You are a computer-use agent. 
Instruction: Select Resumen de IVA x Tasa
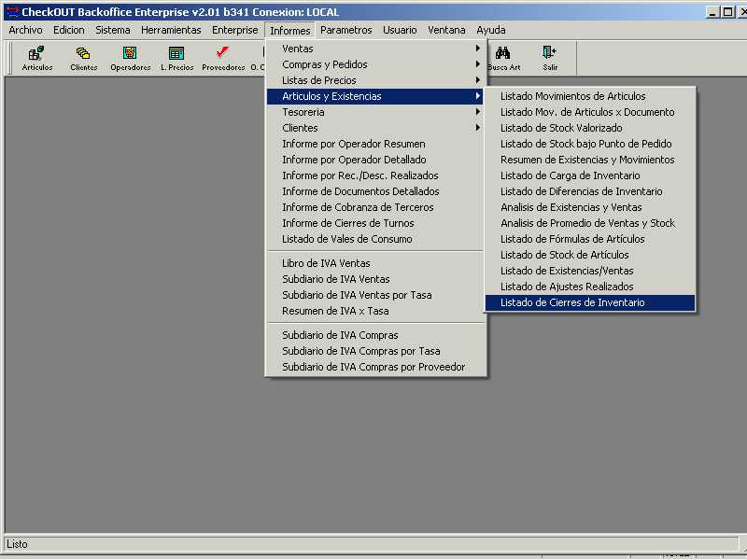pos(375,311)
